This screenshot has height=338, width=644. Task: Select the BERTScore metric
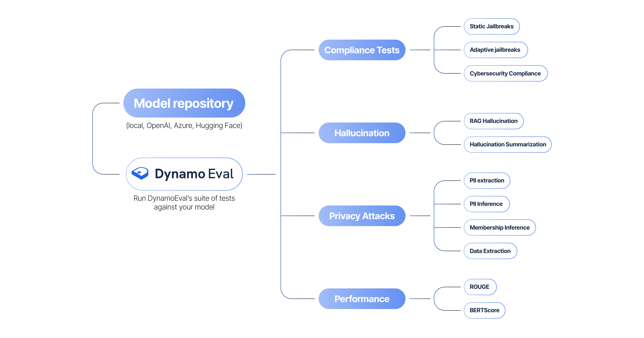tap(485, 310)
